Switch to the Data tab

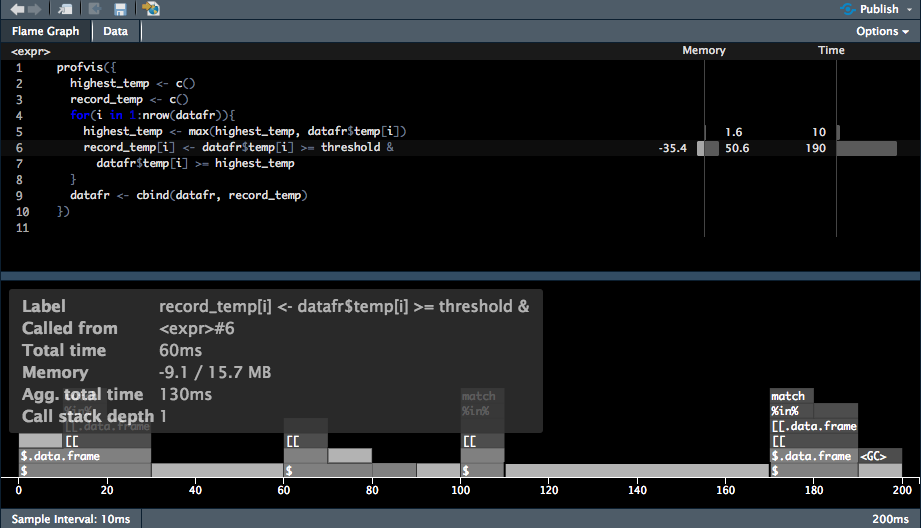[x=116, y=31]
